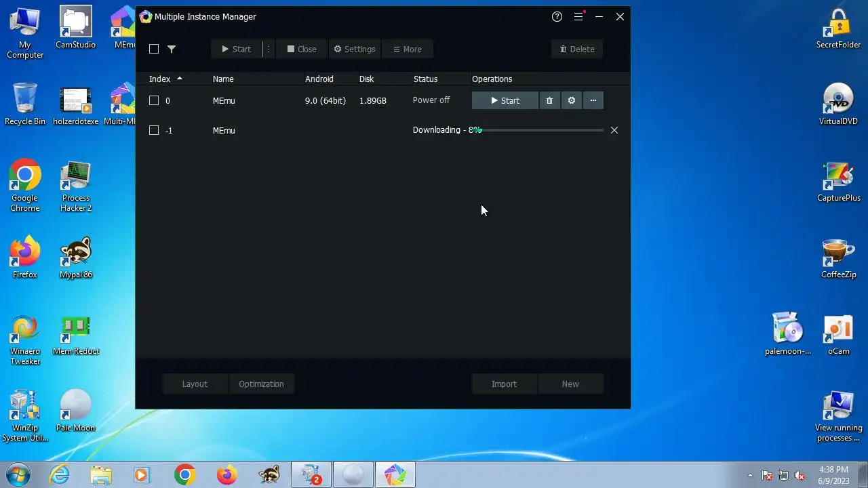Open Winaero Tweaker desktop icon
The width and height of the screenshot is (868, 488).
click(25, 340)
